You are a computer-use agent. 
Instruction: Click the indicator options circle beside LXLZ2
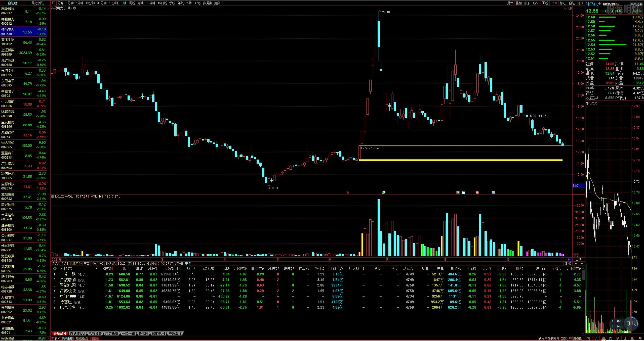[x=53, y=196]
